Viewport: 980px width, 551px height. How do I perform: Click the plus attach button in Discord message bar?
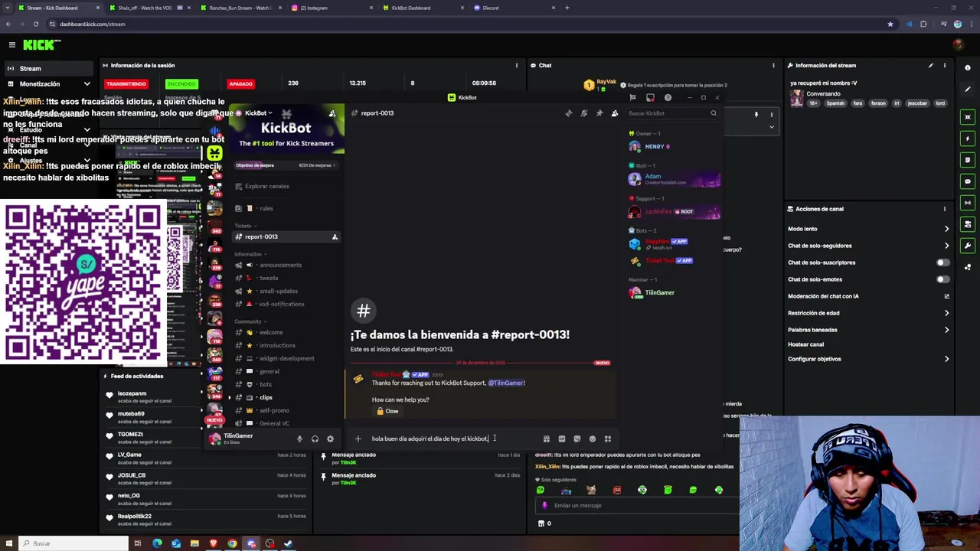[358, 439]
